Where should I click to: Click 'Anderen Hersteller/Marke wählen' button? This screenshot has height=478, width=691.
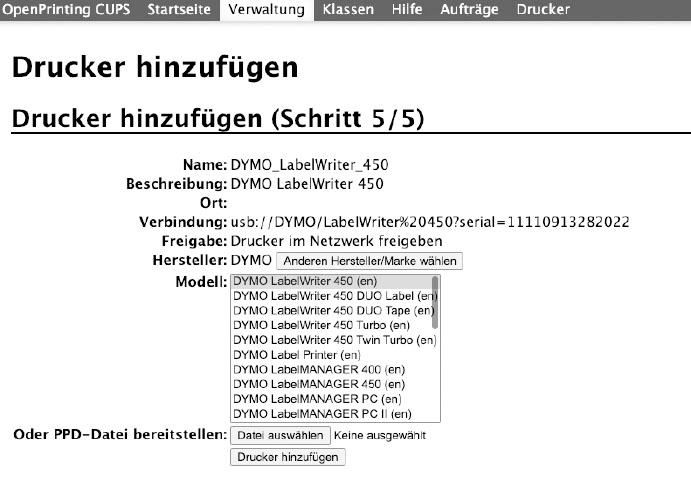pyautogui.click(x=369, y=261)
